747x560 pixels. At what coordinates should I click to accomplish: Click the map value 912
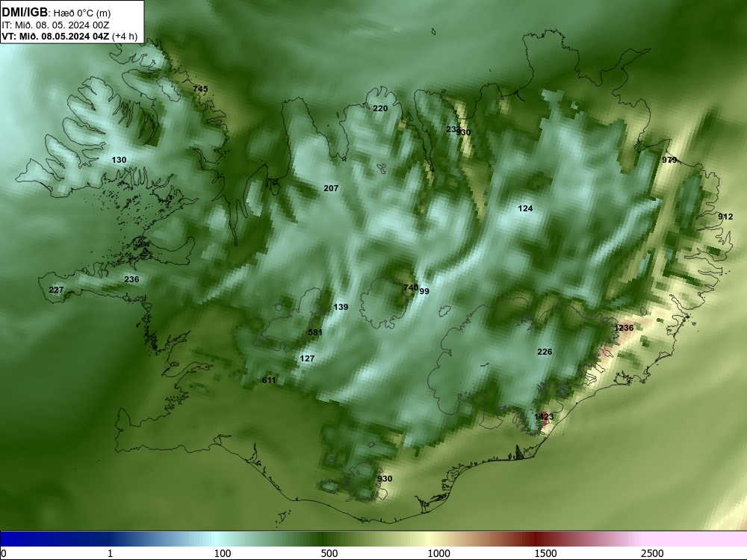(725, 217)
